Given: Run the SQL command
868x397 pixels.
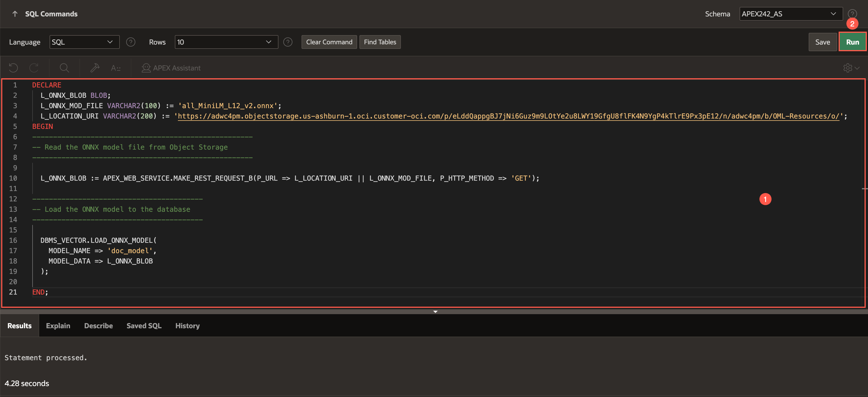Looking at the screenshot, I should [852, 42].
